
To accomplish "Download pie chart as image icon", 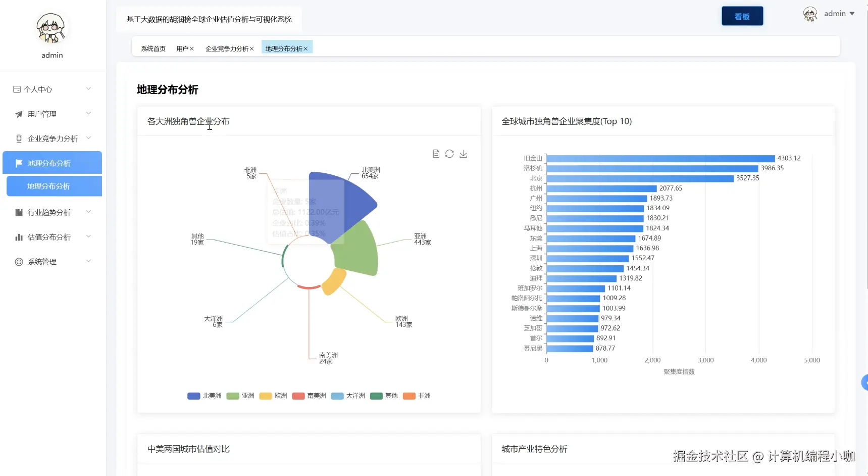I will (x=463, y=154).
